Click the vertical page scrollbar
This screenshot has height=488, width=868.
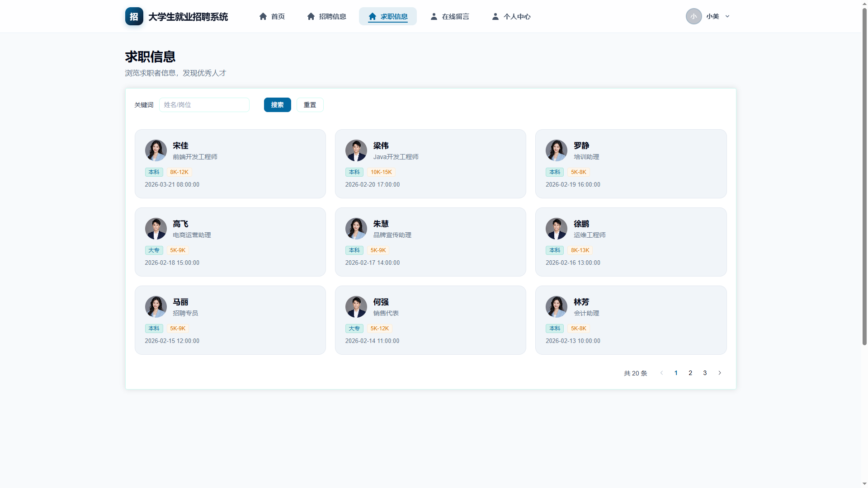864,176
